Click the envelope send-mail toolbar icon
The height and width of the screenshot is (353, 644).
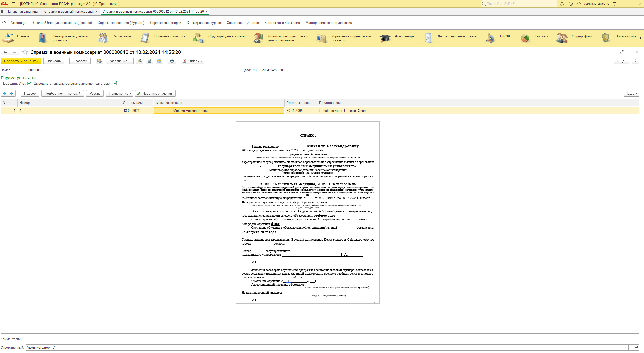tap(159, 61)
